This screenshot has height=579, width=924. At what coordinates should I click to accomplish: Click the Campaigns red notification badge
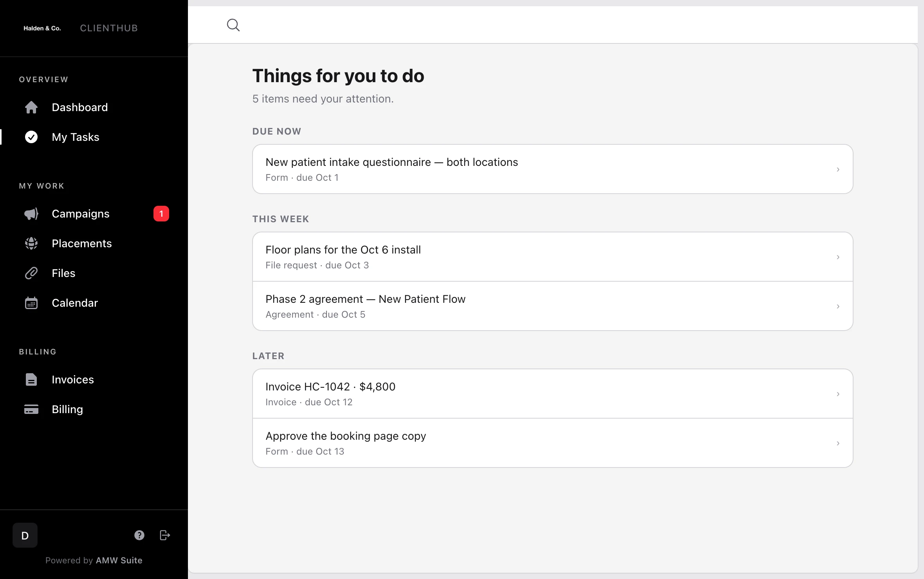tap(161, 214)
